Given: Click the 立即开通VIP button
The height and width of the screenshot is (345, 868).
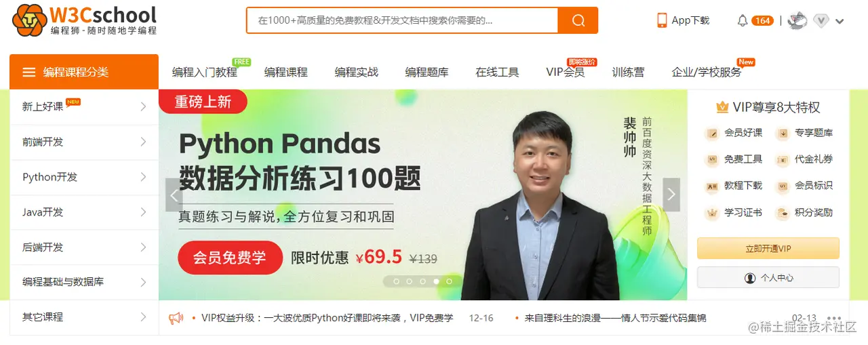Looking at the screenshot, I should click(768, 249).
